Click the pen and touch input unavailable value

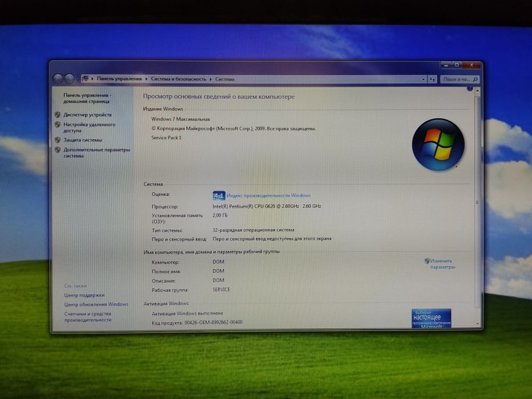[272, 239]
